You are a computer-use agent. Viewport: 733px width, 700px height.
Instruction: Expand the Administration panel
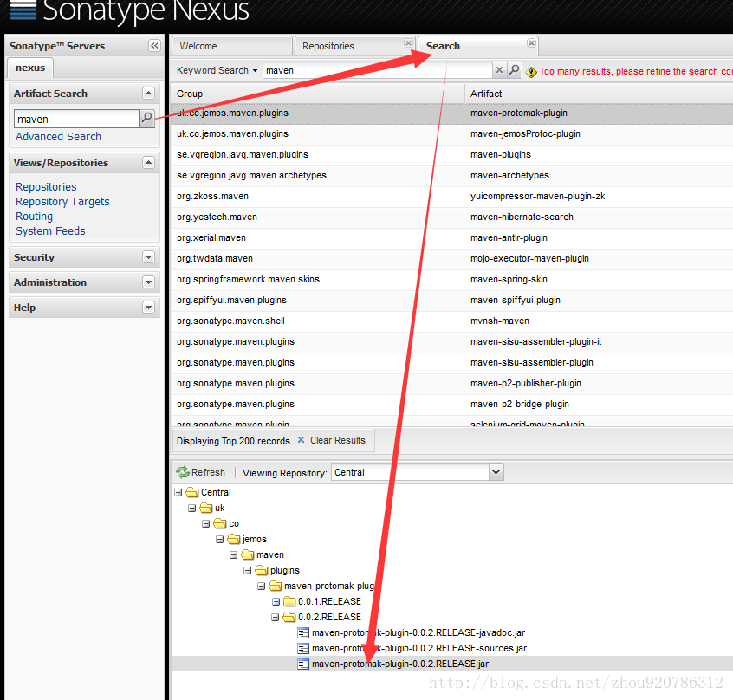pos(148,282)
